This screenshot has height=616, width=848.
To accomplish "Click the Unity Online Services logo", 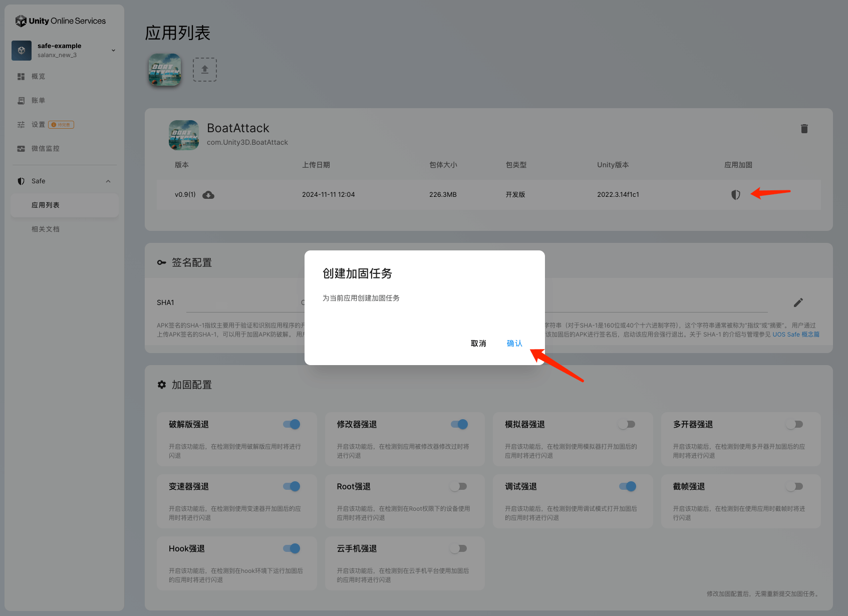I will pyautogui.click(x=61, y=21).
